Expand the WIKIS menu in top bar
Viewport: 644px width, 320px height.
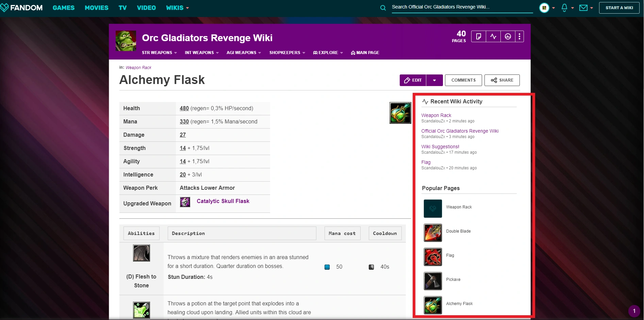click(177, 7)
